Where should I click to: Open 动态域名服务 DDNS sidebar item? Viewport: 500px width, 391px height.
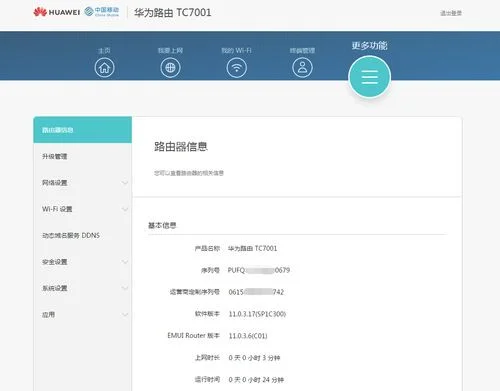[x=83, y=235]
